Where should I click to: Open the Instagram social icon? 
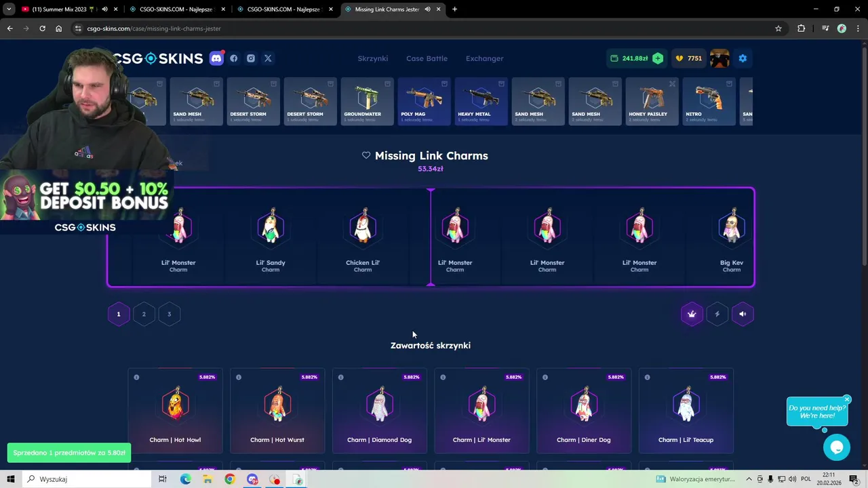point(251,58)
